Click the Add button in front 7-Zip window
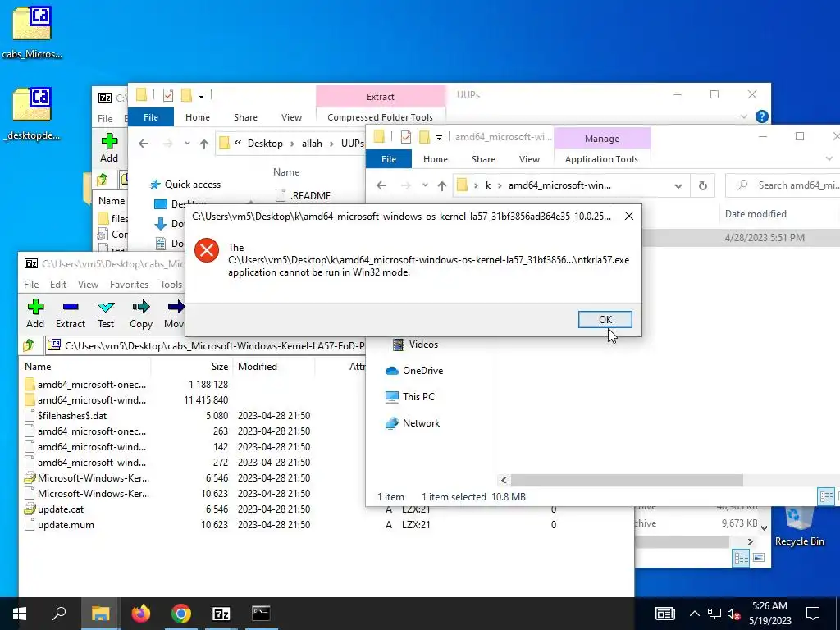The width and height of the screenshot is (840, 630). coord(35,314)
